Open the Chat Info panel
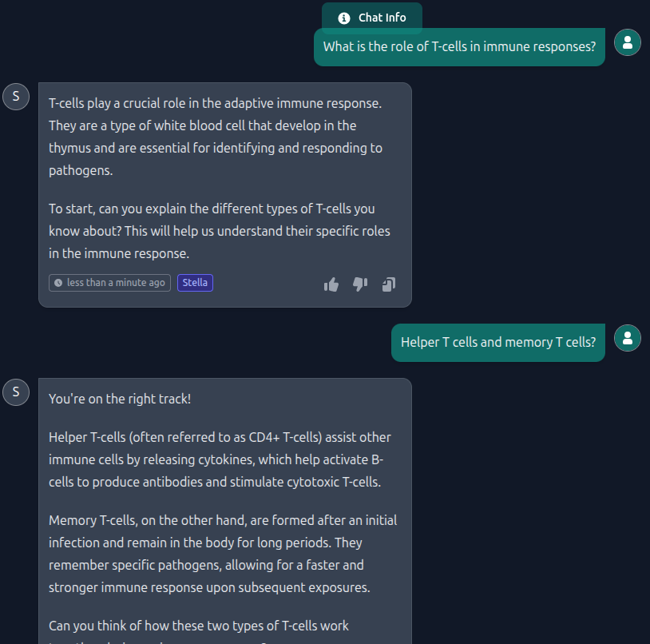The height and width of the screenshot is (644, 650). click(x=372, y=18)
